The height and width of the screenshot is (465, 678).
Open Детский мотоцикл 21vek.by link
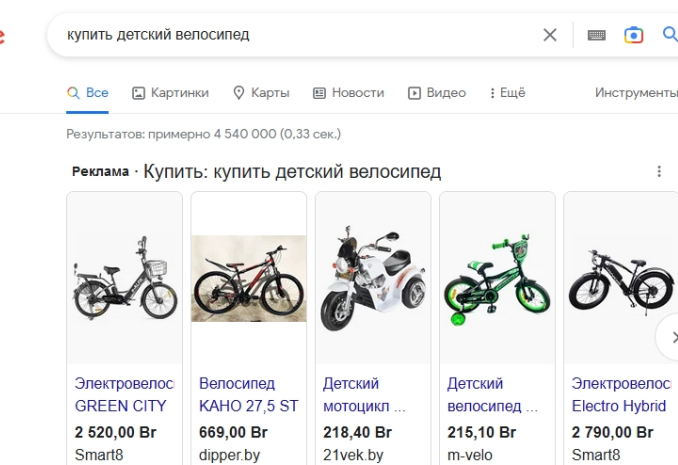(x=364, y=395)
